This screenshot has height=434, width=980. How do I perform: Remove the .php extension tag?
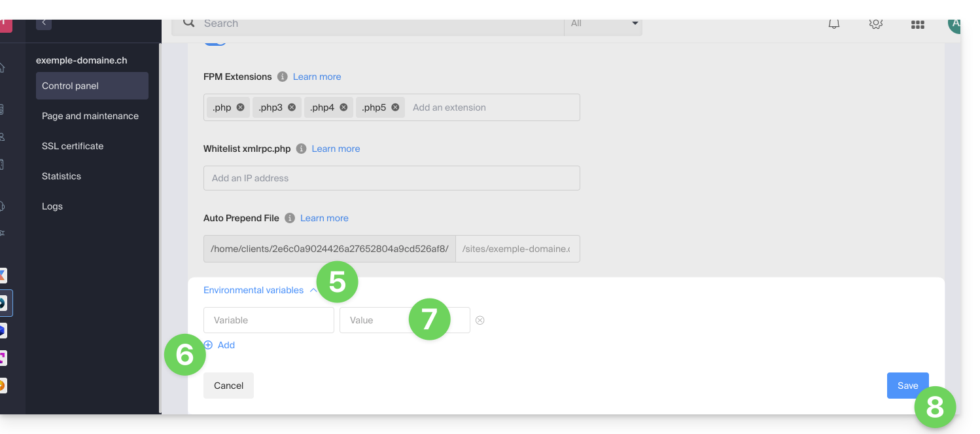point(240,107)
